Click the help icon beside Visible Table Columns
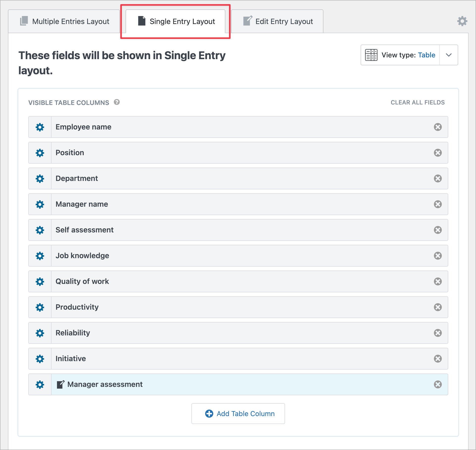476x450 pixels. click(x=117, y=102)
